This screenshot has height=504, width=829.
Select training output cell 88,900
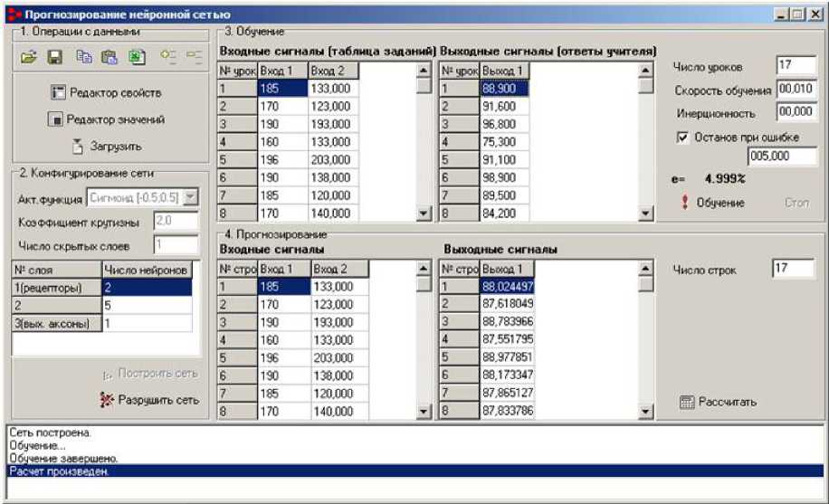tap(504, 89)
